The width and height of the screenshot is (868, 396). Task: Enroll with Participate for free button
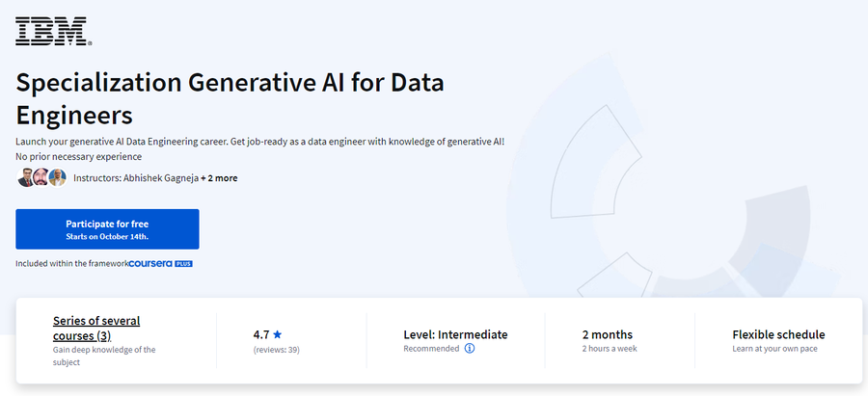(107, 229)
